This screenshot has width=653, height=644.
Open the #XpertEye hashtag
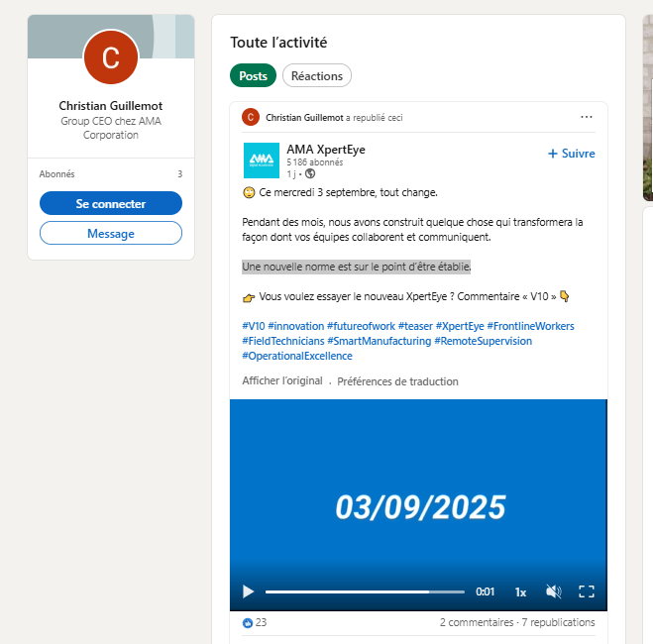click(460, 326)
